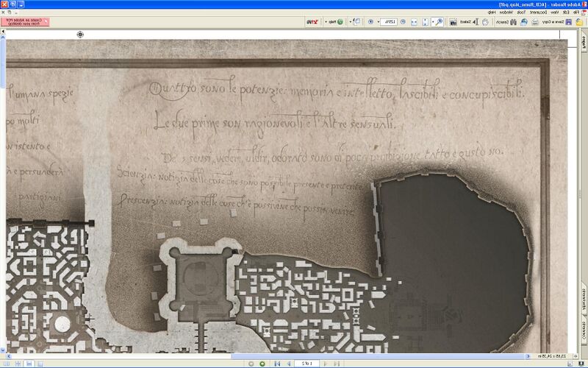Select the Hand tool
Image resolution: width=588 pixels, height=368 pixels.
pyautogui.click(x=486, y=22)
